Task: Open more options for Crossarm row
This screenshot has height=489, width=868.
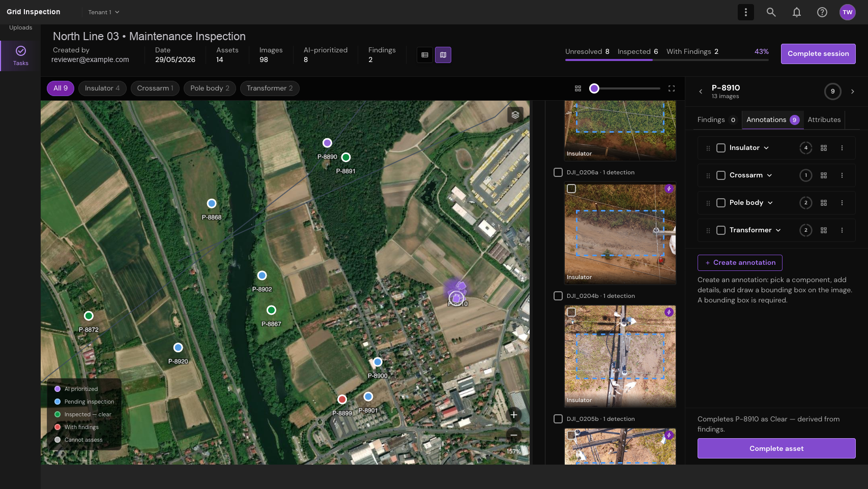Action: tap(842, 175)
